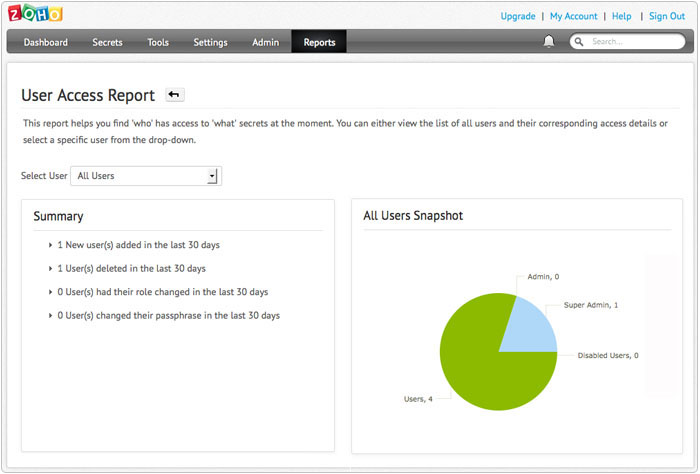Click Sign Out
This screenshot has height=474, width=700.
click(667, 16)
